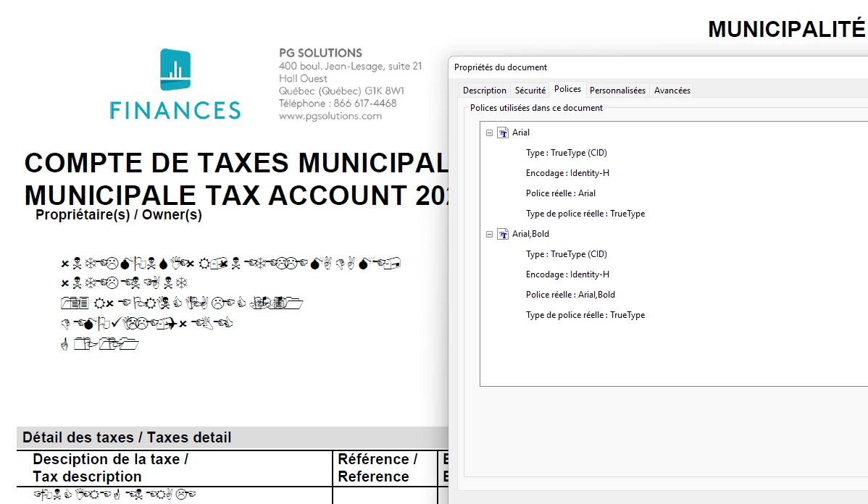This screenshot has height=504, width=868.
Task: Click 'COMPTE DE TAXES MUNICIPAL' document title
Action: pyautogui.click(x=236, y=163)
